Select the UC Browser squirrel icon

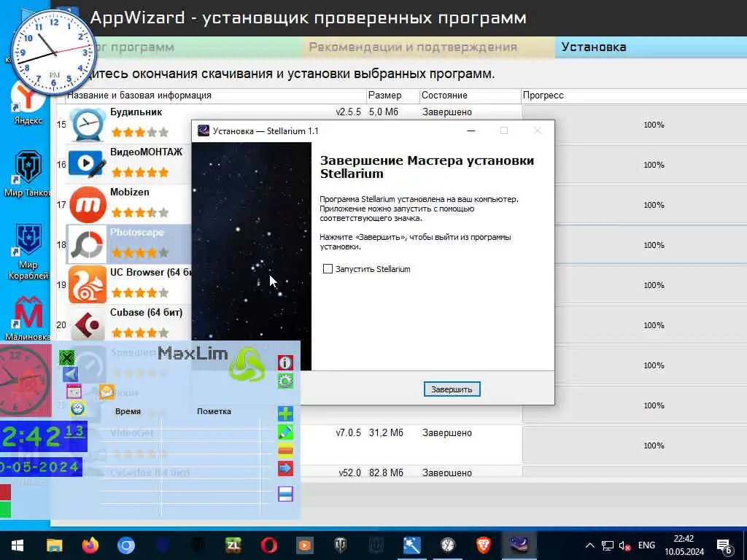(88, 285)
